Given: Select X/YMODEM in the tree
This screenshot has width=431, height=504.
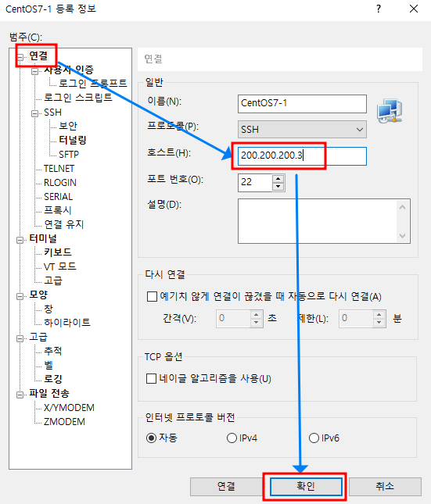Looking at the screenshot, I should (x=69, y=408).
